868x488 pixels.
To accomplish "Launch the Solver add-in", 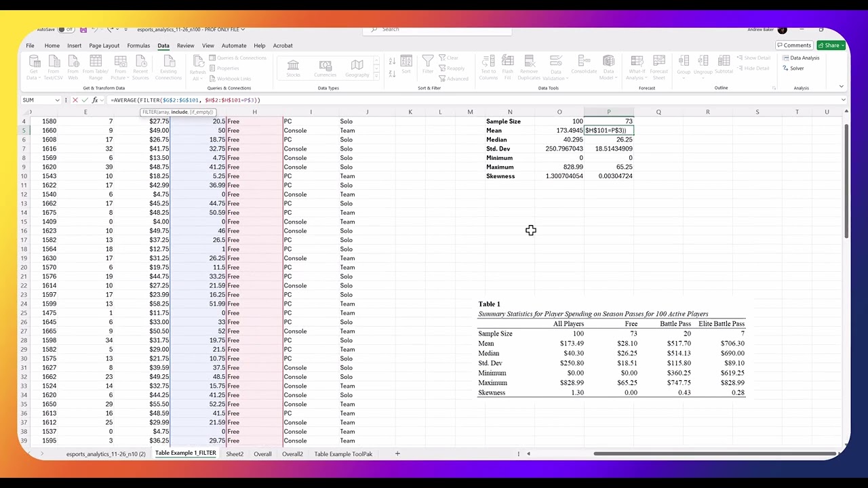I will (793, 68).
